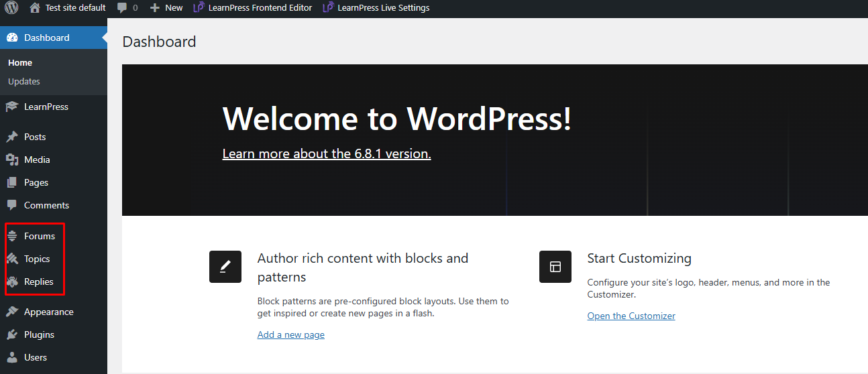Click the Plugins plug icon

(x=12, y=334)
